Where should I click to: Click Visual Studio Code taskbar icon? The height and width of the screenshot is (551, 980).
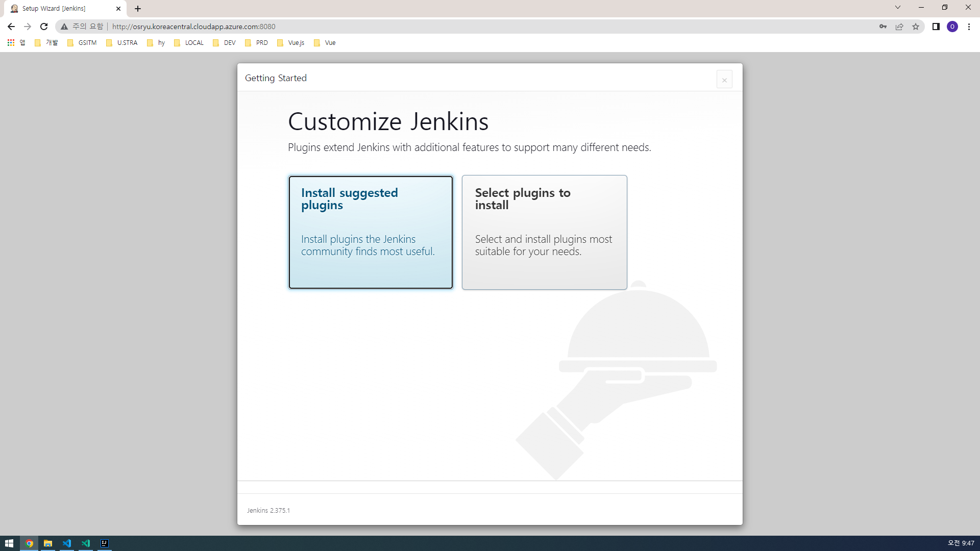67,543
